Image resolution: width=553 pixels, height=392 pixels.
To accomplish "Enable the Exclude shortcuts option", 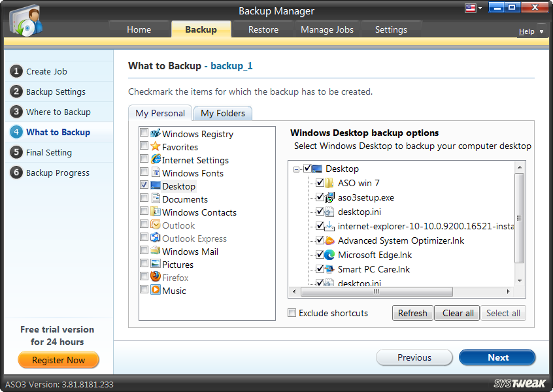I will (x=292, y=313).
